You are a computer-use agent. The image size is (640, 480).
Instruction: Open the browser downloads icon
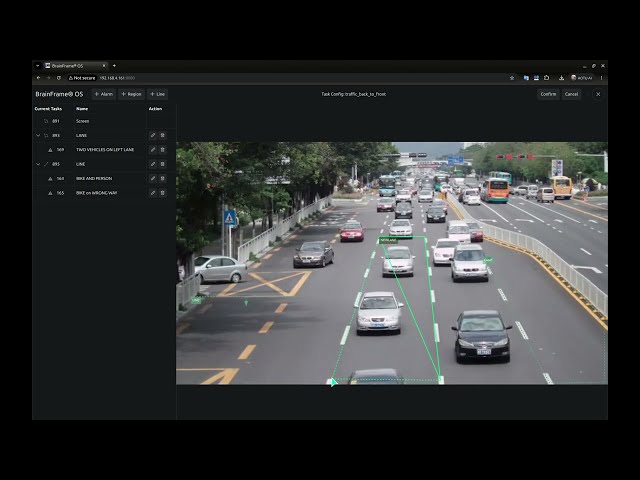click(x=562, y=78)
